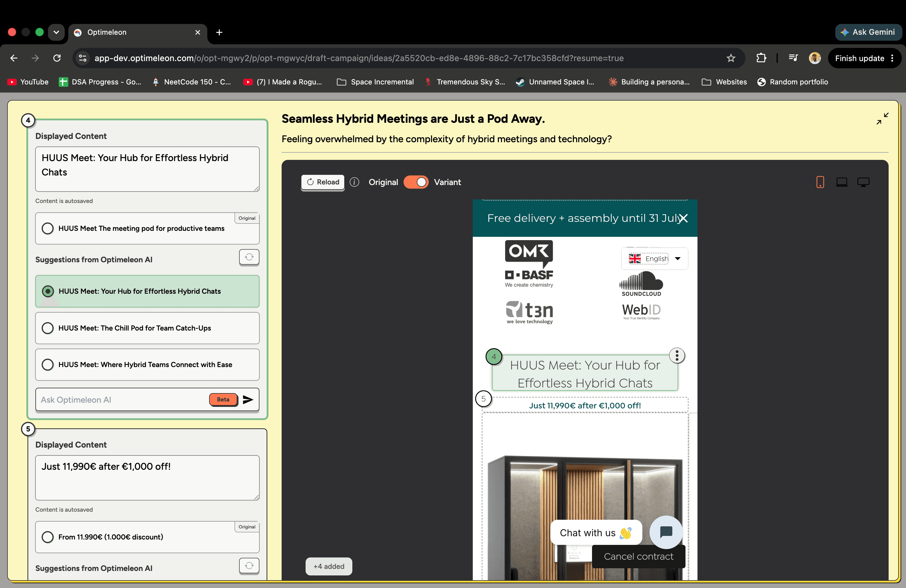Edit the section 4 Displayed Content text area
Image resolution: width=906 pixels, height=588 pixels.
click(x=147, y=169)
